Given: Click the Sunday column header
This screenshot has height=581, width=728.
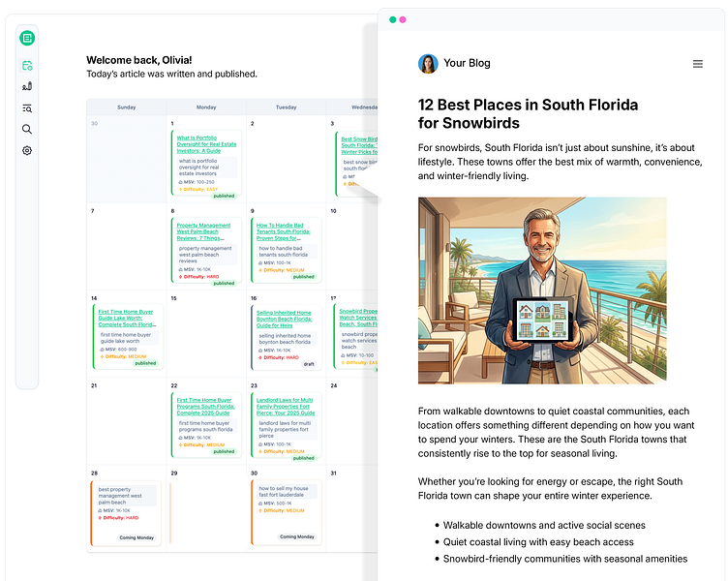Looking at the screenshot, I should tap(126, 107).
